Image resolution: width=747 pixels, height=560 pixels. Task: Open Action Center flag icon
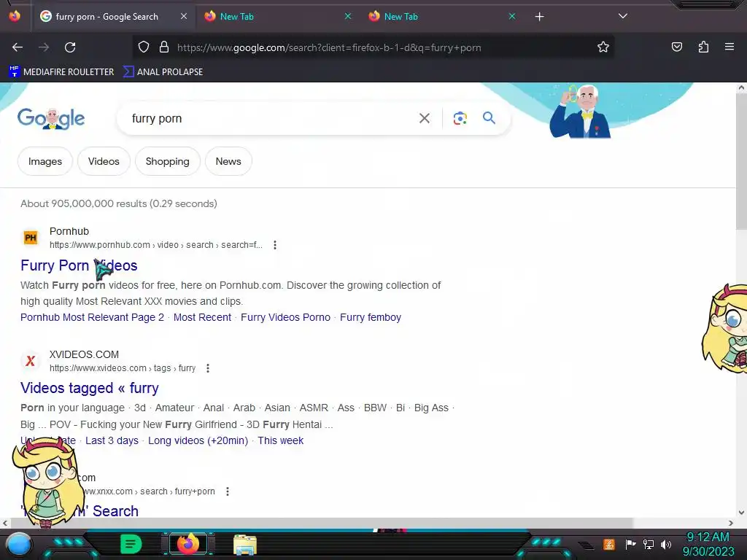coord(630,544)
